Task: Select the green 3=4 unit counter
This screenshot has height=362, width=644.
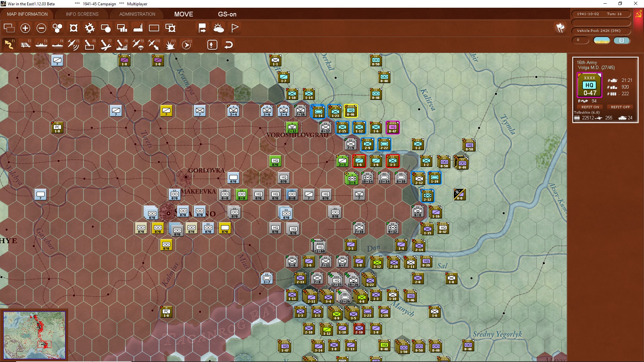Action: (352, 179)
